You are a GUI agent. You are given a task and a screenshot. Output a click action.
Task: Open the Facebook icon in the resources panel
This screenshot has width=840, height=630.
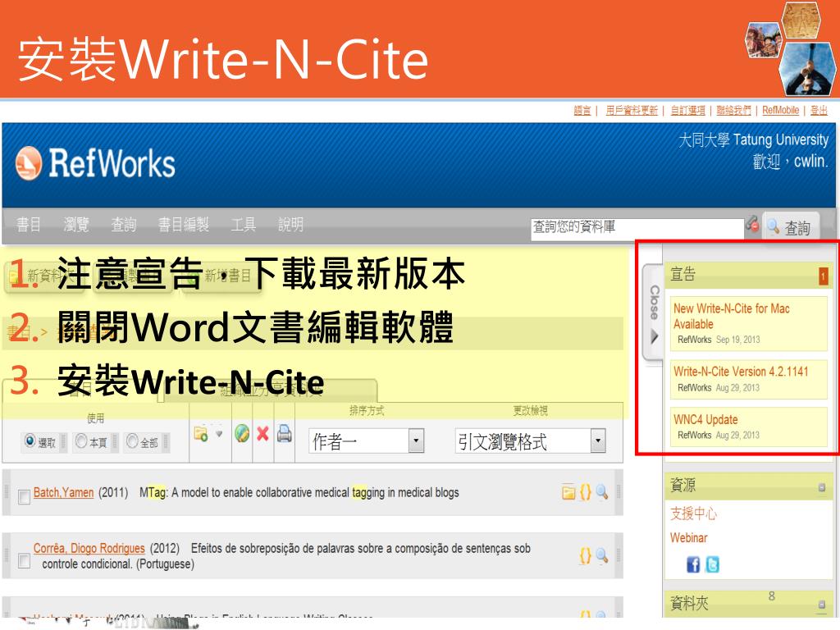(693, 564)
